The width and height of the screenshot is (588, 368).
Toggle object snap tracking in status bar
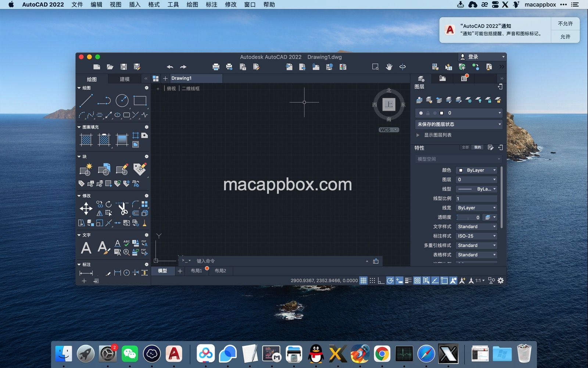point(435,280)
